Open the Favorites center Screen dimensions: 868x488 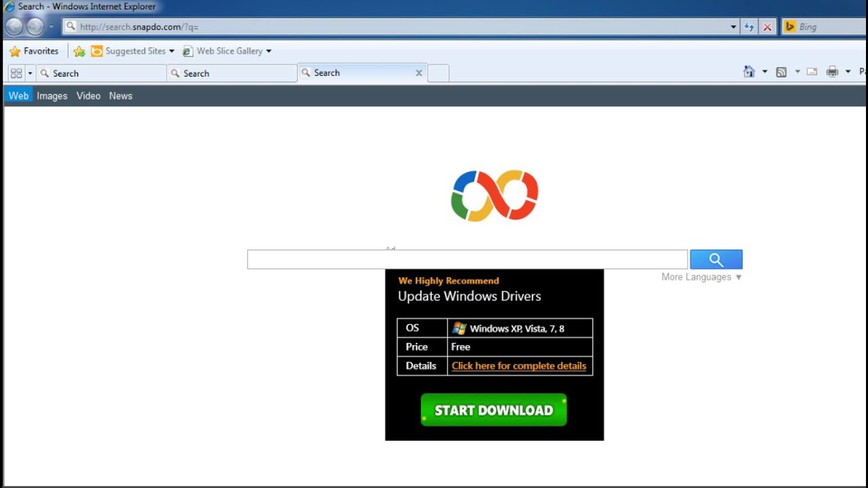click(34, 51)
